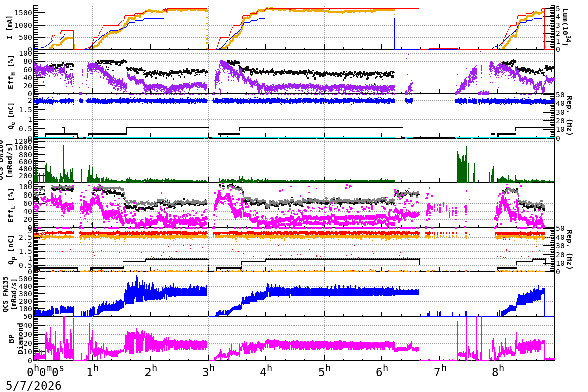588x392 pixels.
Task: Click the 2h time axis tick label
Action: (151, 371)
